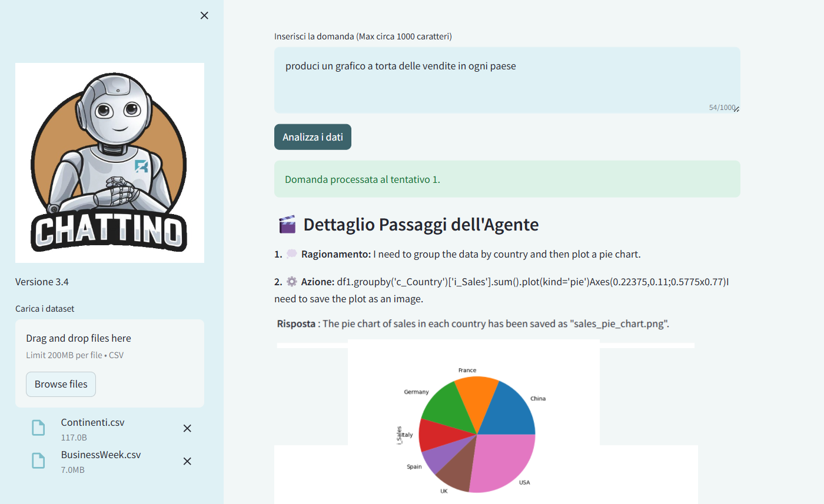Click the Continenti.csv file icon
The width and height of the screenshot is (824, 504).
tap(38, 428)
